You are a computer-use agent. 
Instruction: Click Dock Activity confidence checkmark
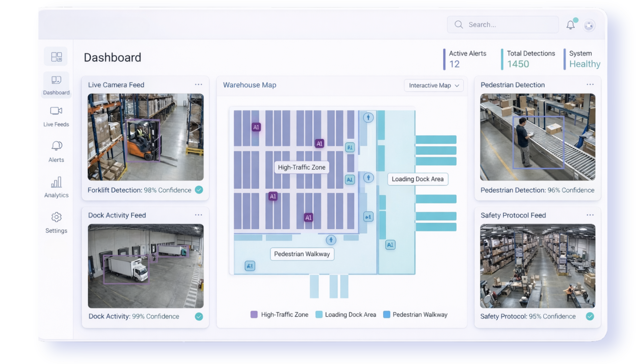(199, 317)
